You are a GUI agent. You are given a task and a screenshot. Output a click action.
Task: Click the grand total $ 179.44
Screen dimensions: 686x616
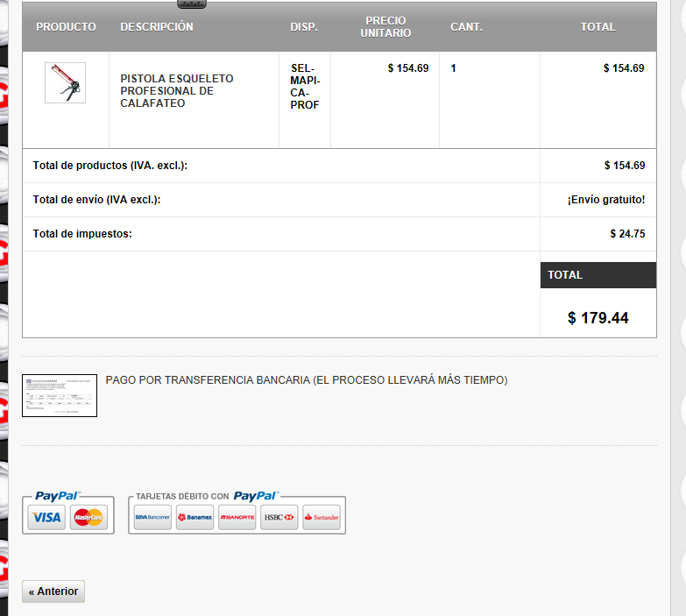(598, 317)
